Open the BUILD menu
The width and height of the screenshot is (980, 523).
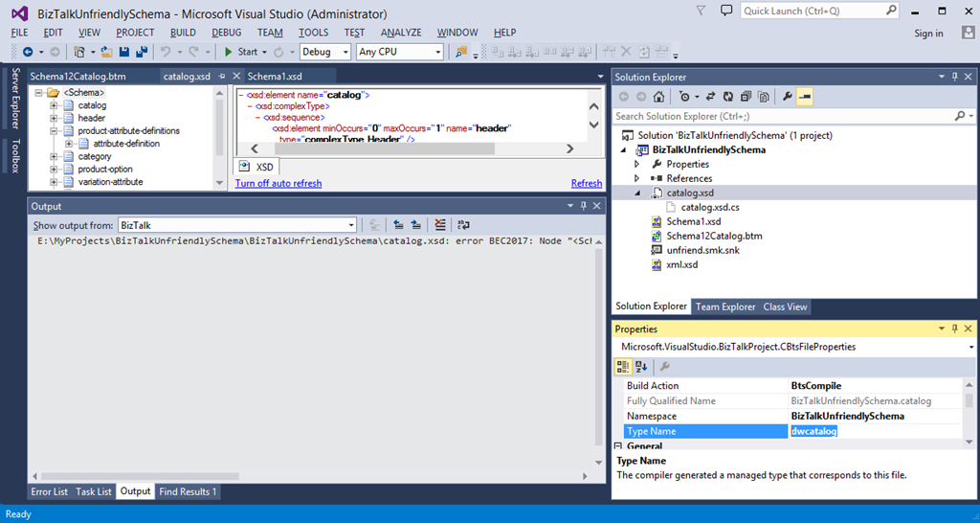click(x=183, y=33)
